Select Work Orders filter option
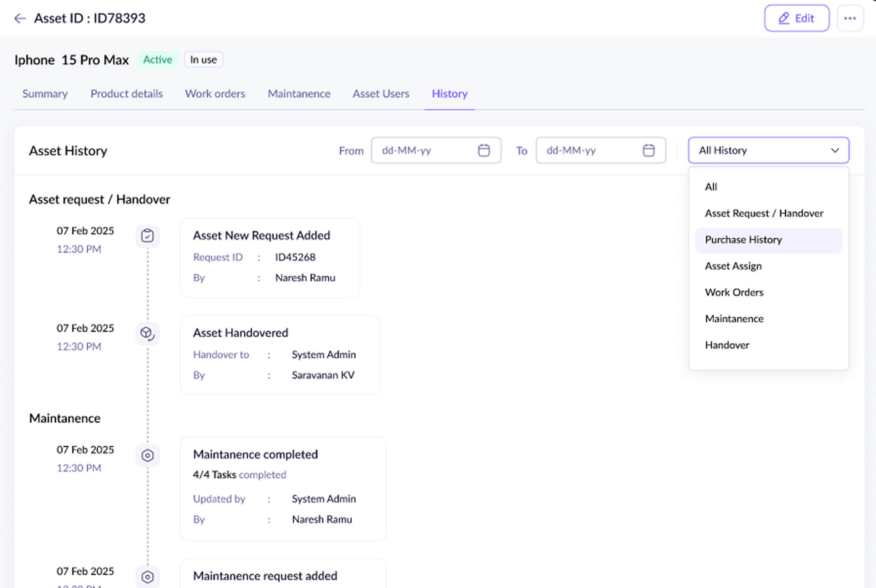 click(x=769, y=293)
